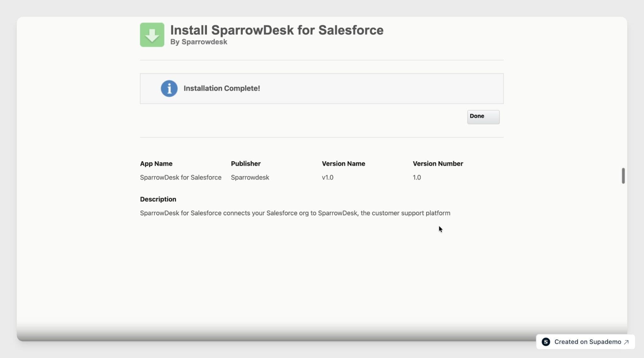Click the Installation Complete! message

point(222,88)
